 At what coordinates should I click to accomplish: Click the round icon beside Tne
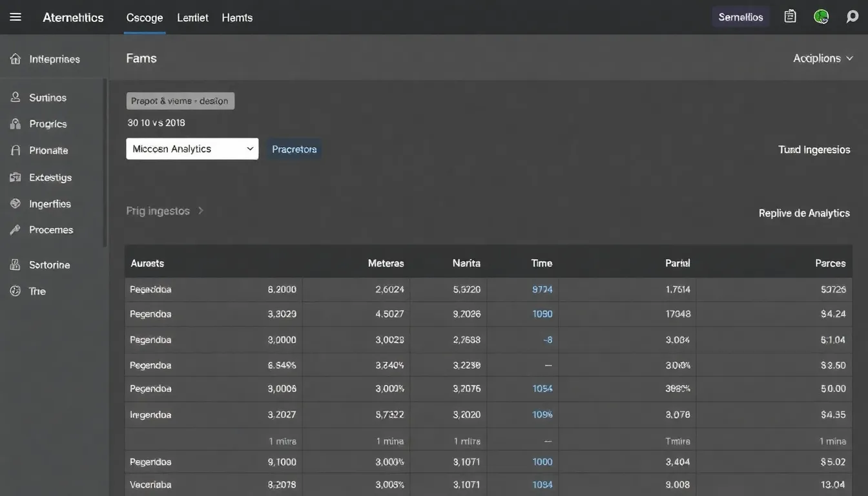(15, 291)
